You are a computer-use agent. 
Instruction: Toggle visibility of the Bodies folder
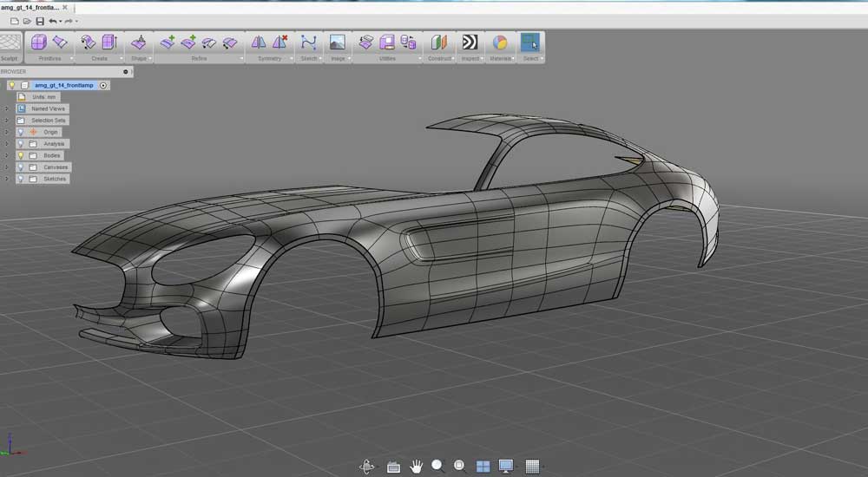pyautogui.click(x=21, y=155)
